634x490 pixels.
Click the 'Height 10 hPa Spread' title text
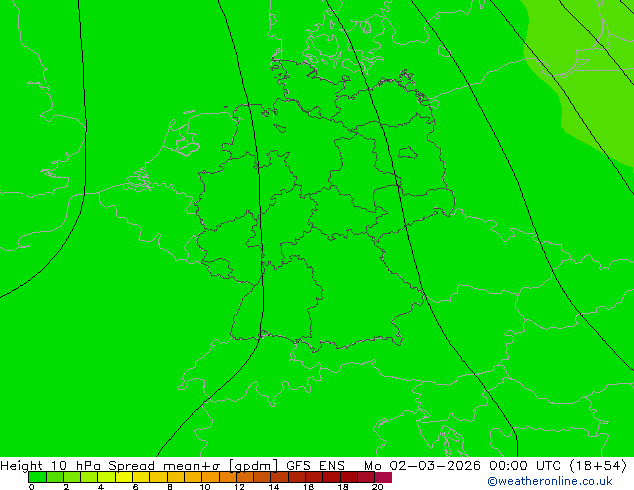78,466
